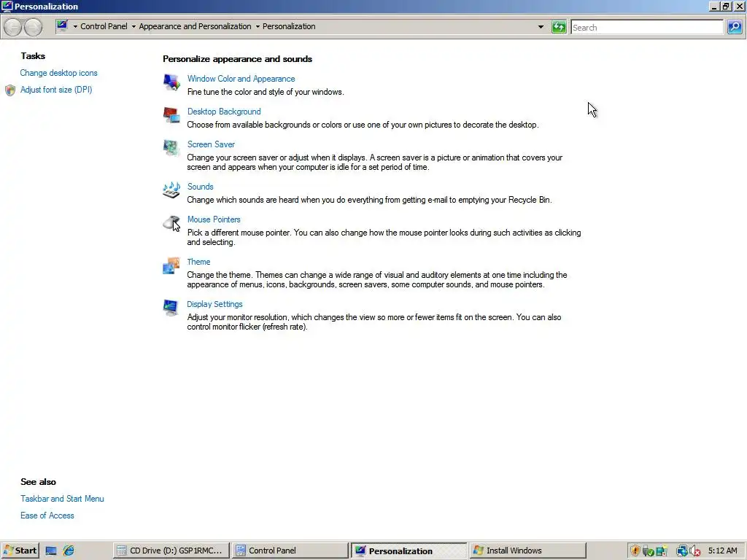
Task: Click Adjust font size (DPI) task
Action: [56, 90]
